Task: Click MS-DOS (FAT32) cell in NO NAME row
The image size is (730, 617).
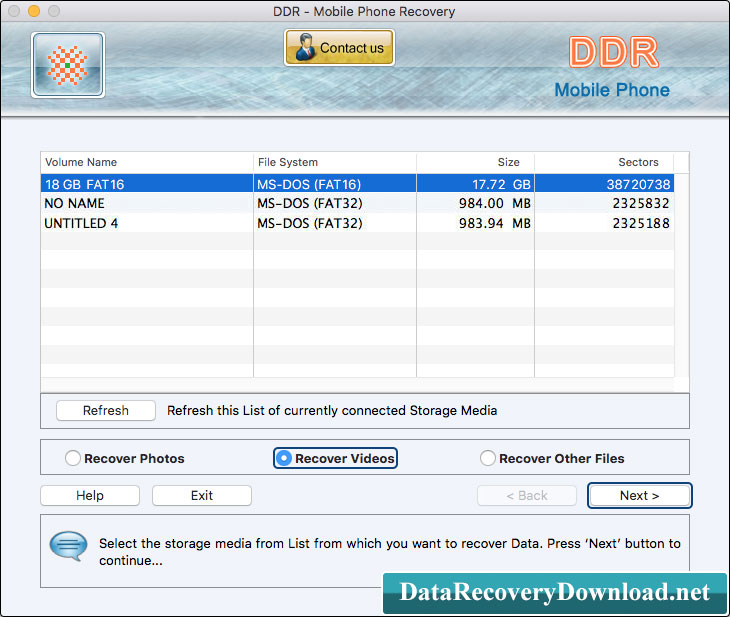Action: (335, 203)
